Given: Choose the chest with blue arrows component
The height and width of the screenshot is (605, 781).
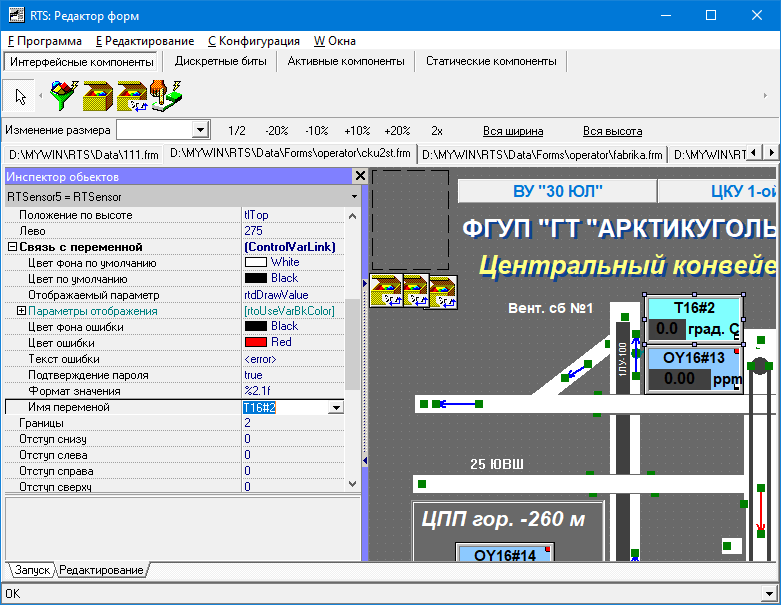Looking at the screenshot, I should click(131, 96).
